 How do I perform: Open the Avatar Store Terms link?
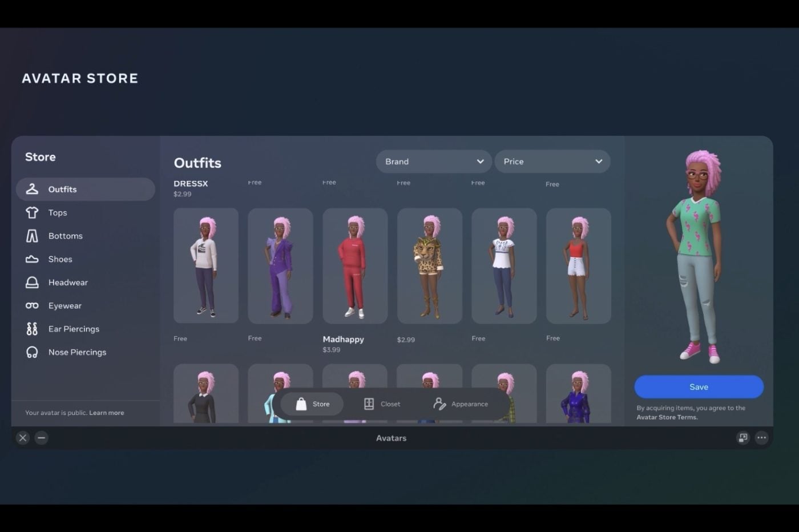667,417
